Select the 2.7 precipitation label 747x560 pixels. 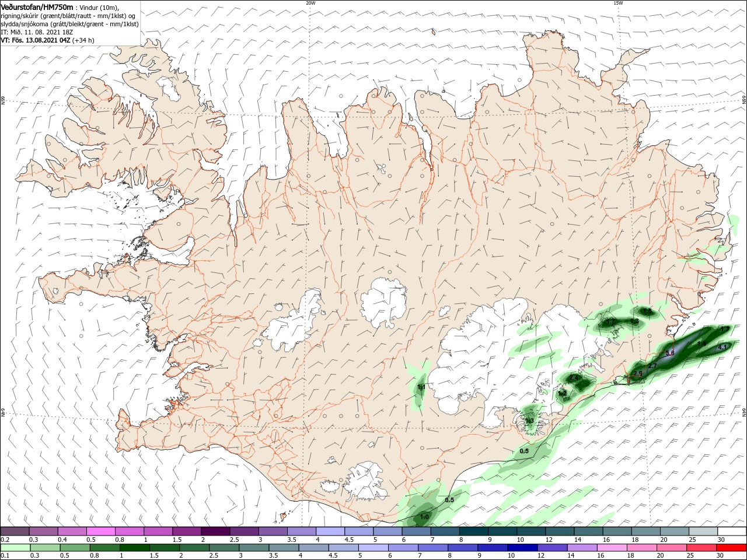click(x=652, y=366)
